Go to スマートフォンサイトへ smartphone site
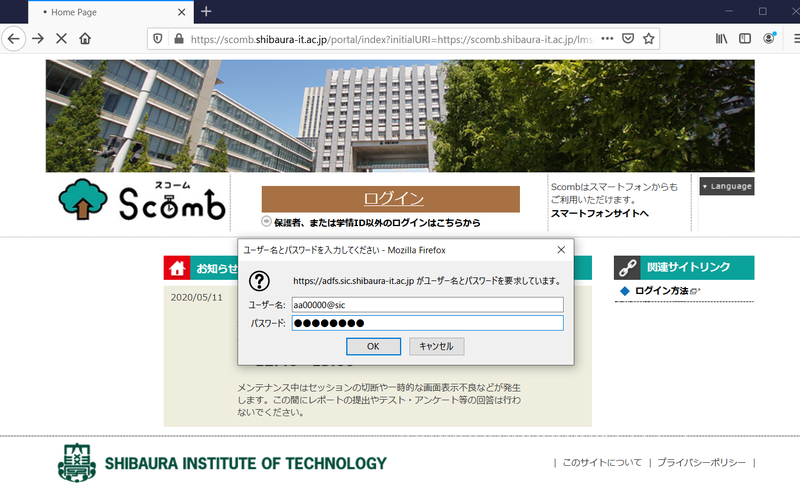 tap(599, 213)
